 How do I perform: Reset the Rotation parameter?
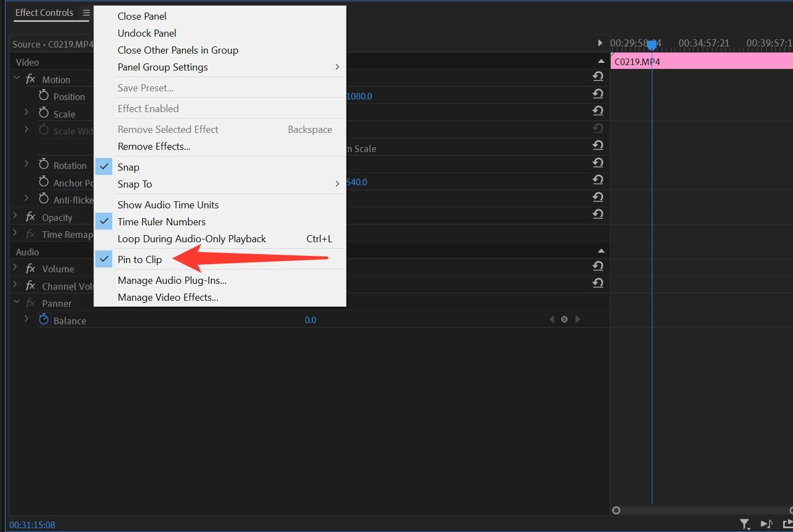point(598,162)
